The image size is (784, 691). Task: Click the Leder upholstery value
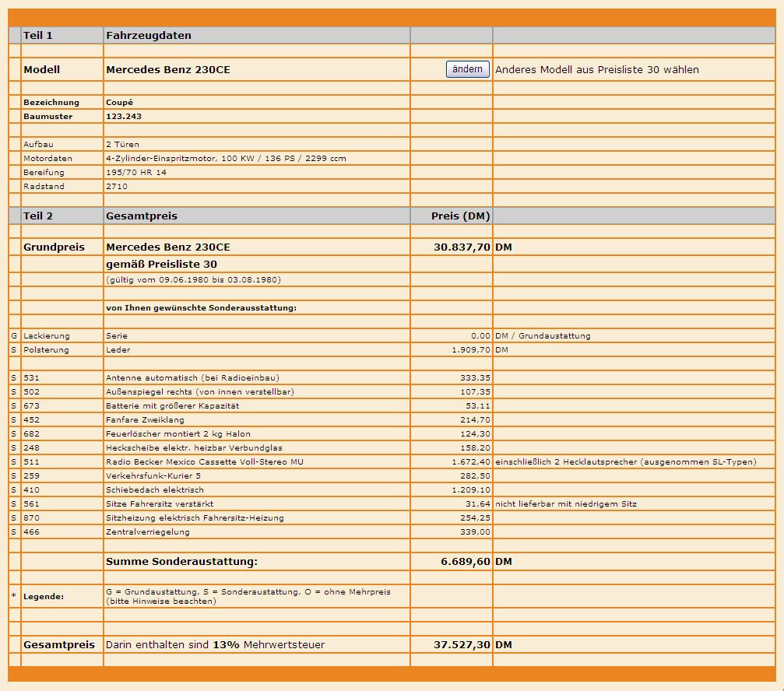(118, 349)
